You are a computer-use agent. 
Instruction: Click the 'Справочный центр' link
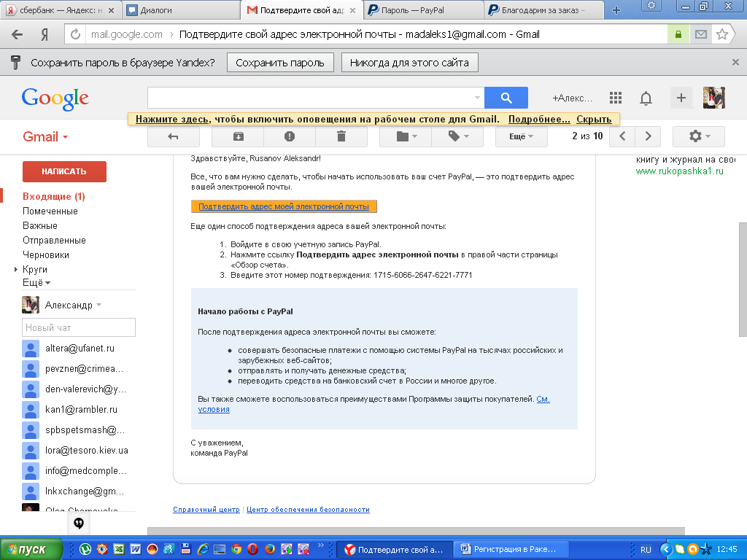point(206,510)
